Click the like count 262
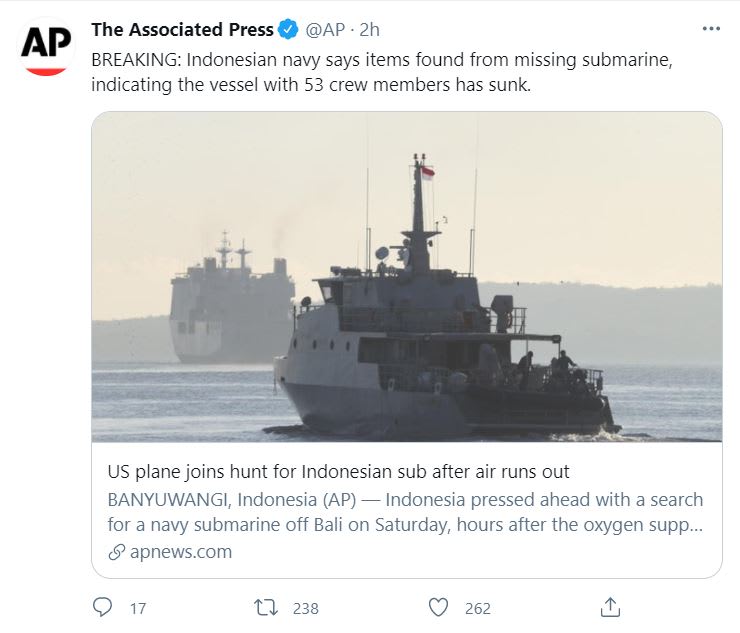This screenshot has height=633, width=740. [x=478, y=608]
